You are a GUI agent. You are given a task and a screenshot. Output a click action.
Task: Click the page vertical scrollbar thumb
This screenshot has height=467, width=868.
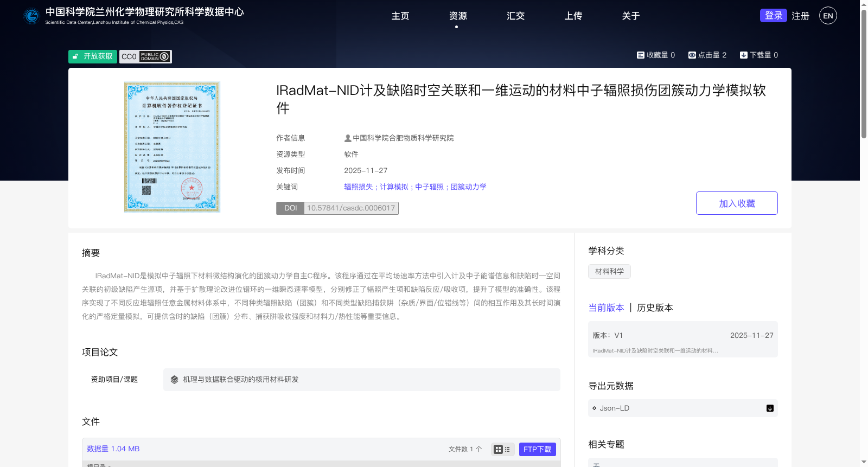(864, 73)
